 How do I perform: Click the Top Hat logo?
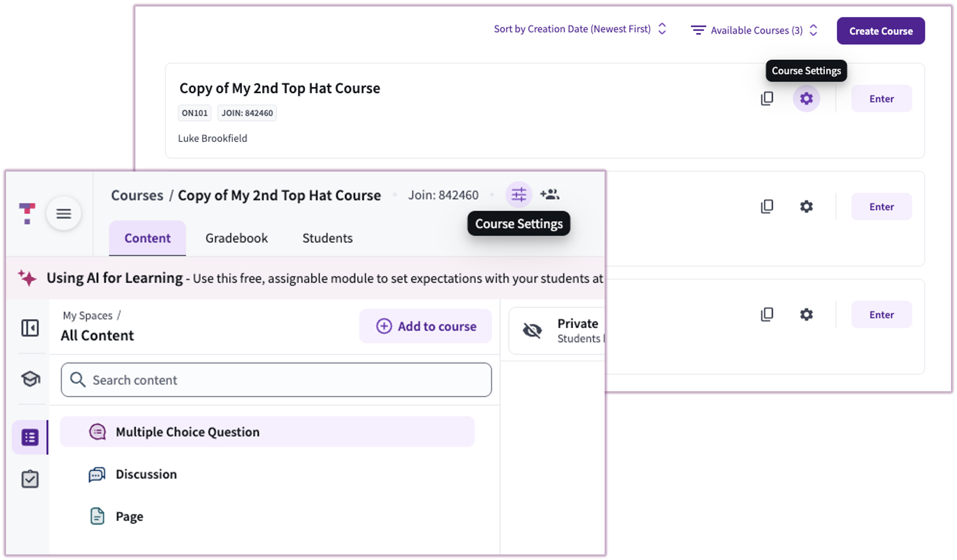pyautogui.click(x=27, y=213)
